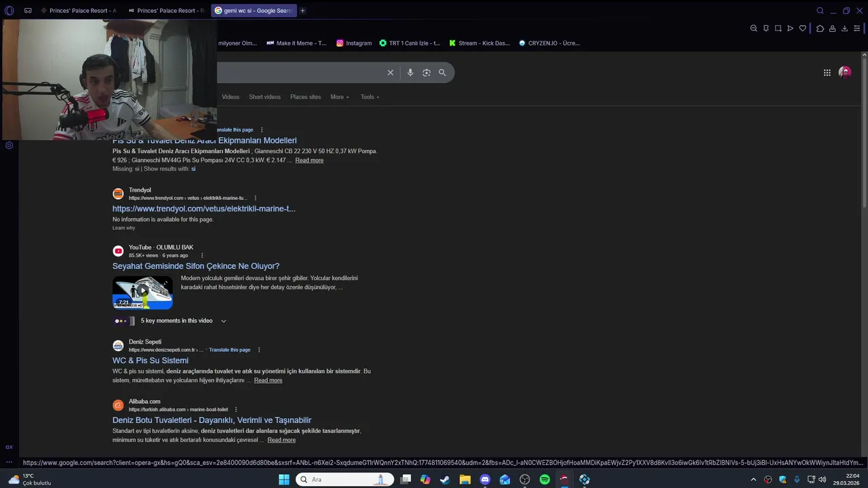This screenshot has height=488, width=868.
Task: Open Spotify from the taskbar
Action: tap(545, 479)
